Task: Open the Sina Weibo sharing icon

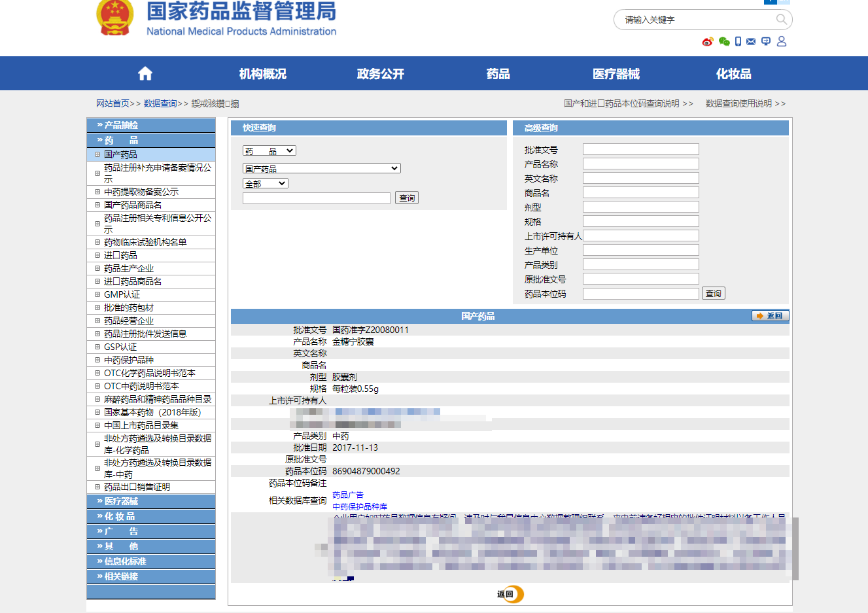Action: click(x=708, y=41)
